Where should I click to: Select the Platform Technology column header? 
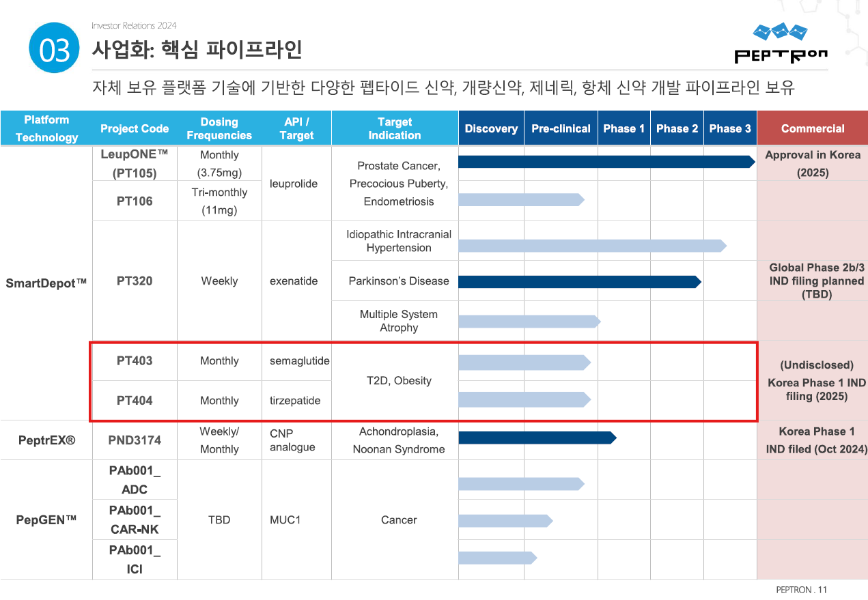point(46,128)
